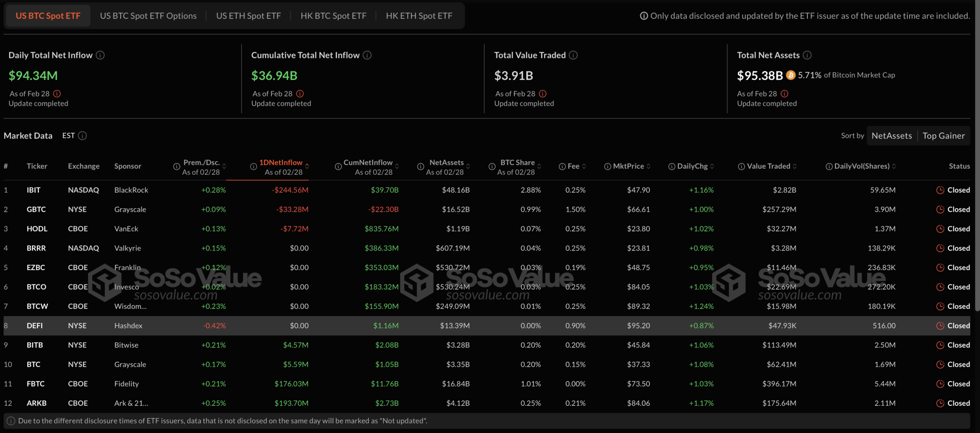Open the HODL ticker link
Viewport: 980px width, 433px height.
click(37, 229)
